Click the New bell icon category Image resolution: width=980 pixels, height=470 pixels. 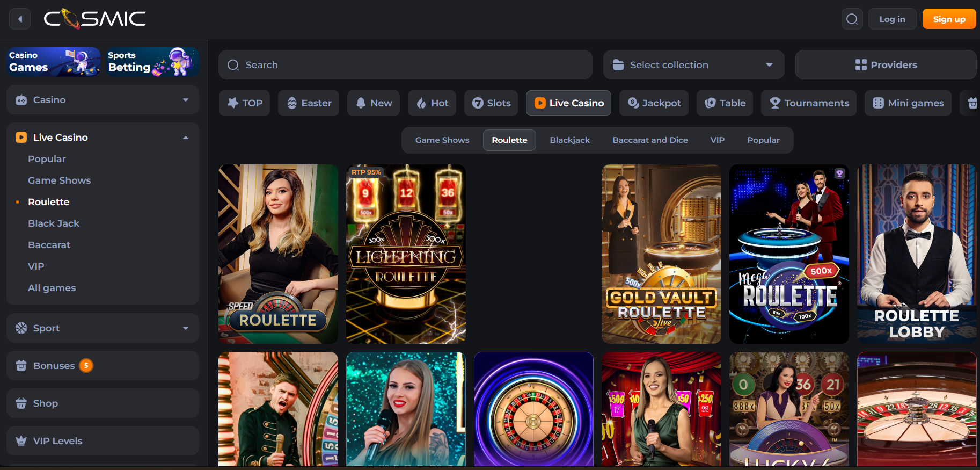361,103
